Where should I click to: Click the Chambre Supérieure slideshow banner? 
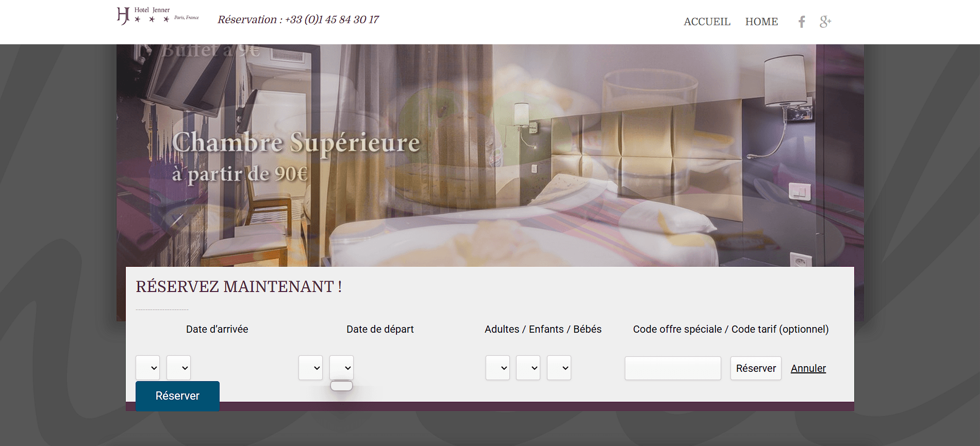point(490,156)
